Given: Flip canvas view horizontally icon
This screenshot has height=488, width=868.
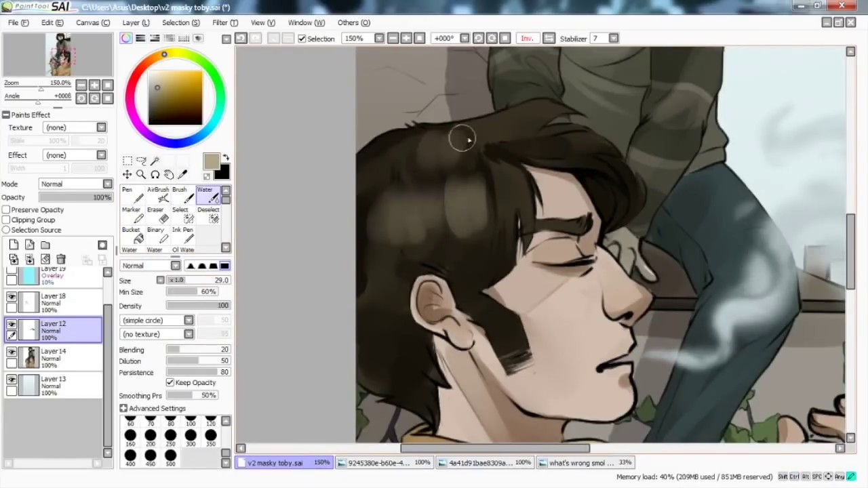Looking at the screenshot, I should pos(549,38).
